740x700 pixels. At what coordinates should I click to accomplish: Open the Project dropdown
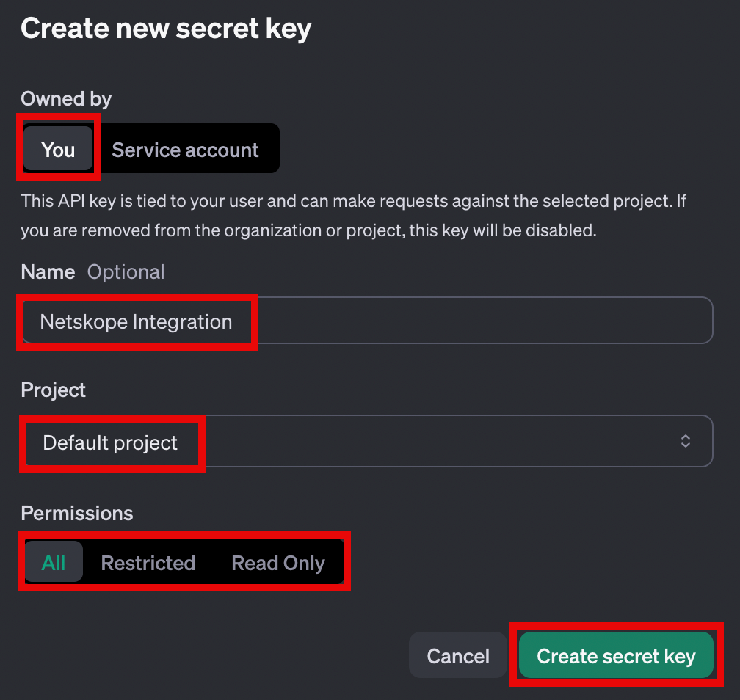pyautogui.click(x=367, y=441)
